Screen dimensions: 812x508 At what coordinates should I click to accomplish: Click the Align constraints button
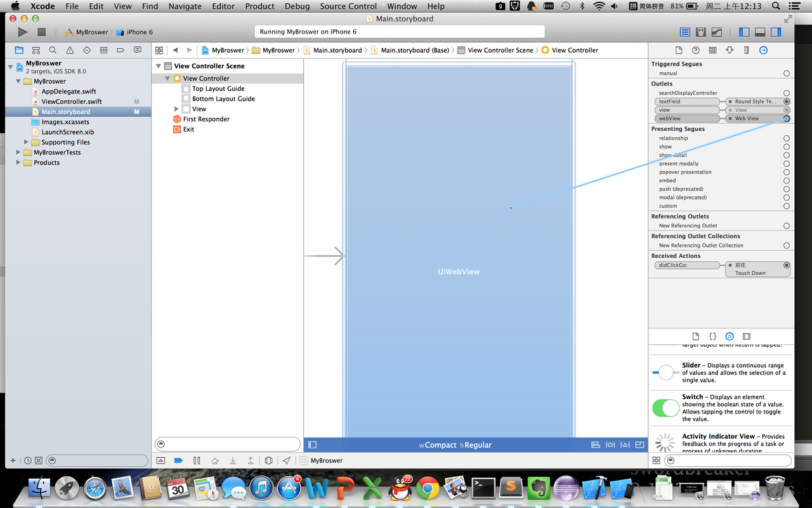click(x=596, y=445)
